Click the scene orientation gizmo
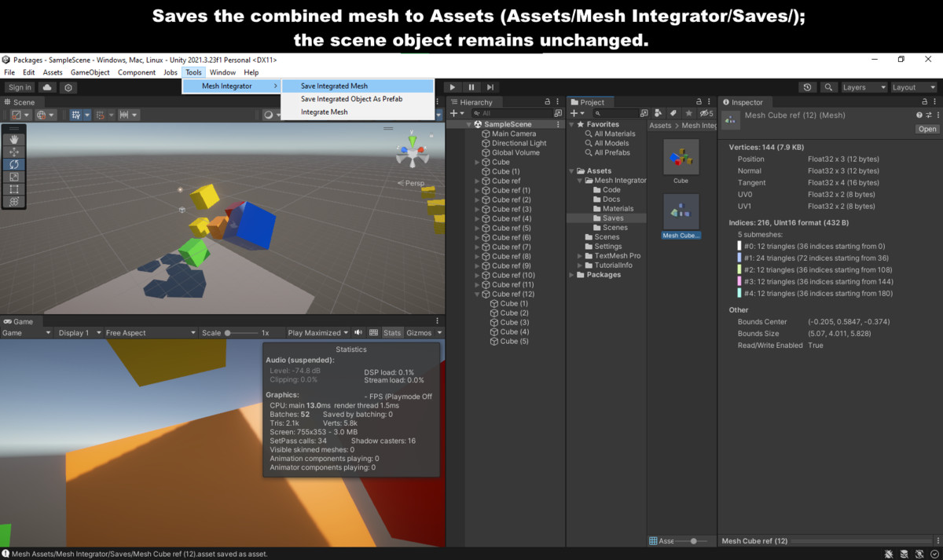Screen dimensions: 943x560 pyautogui.click(x=412, y=150)
